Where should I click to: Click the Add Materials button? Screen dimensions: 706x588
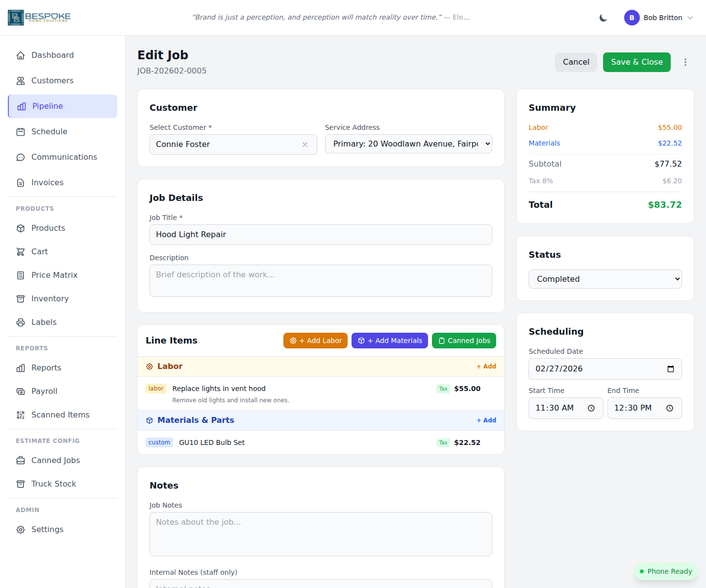(x=389, y=341)
